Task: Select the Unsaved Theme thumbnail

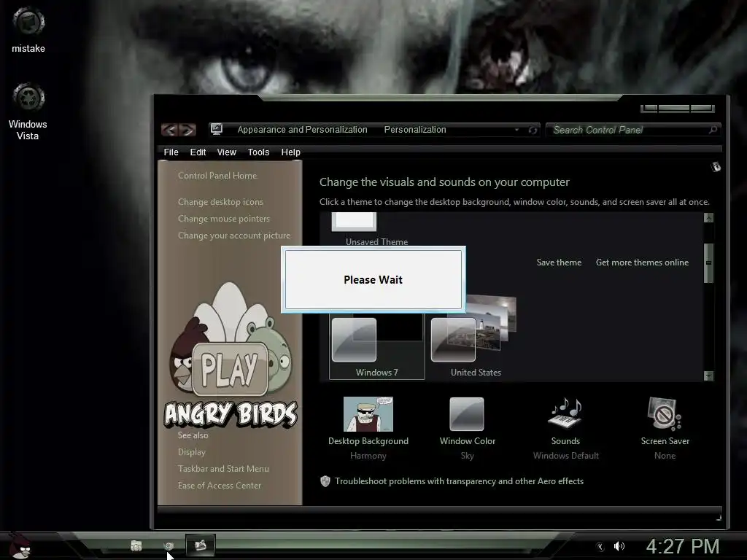Action: [354, 230]
